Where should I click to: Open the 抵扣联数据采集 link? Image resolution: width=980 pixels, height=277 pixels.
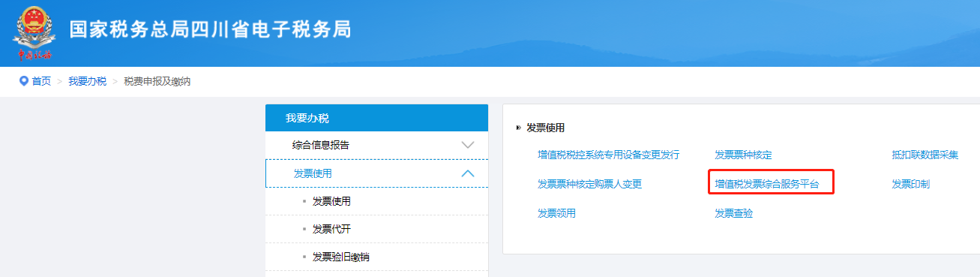click(x=925, y=155)
